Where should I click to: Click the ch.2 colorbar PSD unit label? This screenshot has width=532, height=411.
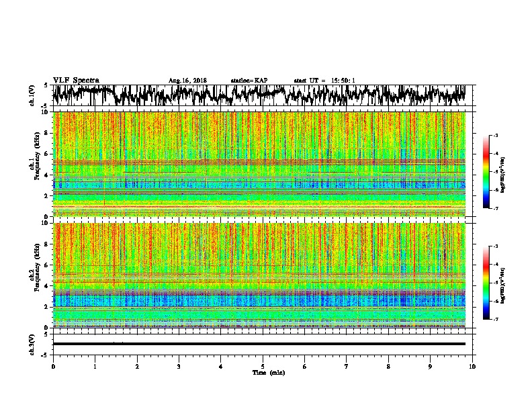coord(503,285)
